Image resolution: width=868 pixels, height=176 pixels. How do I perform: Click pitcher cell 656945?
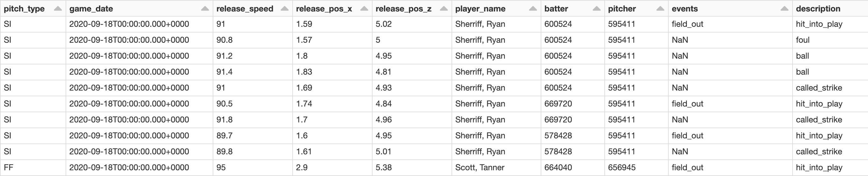622,168
